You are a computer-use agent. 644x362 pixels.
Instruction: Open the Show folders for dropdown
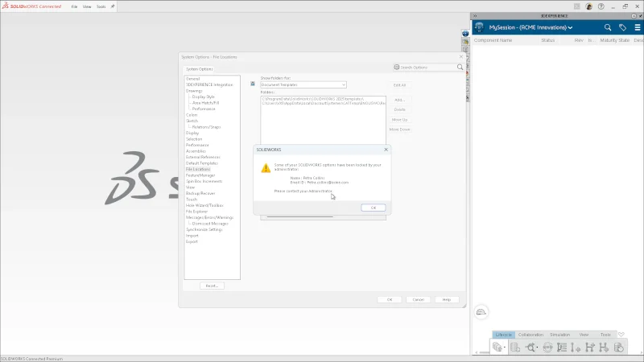(x=303, y=84)
